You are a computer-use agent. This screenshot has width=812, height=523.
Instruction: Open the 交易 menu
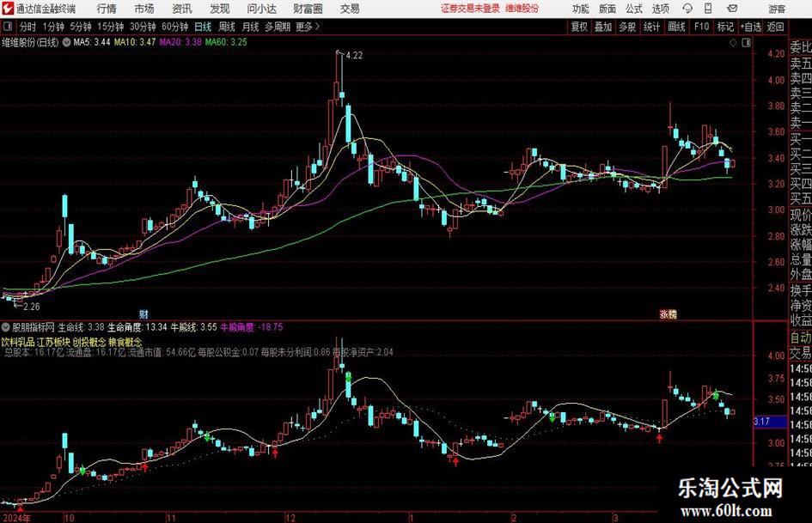coord(350,9)
